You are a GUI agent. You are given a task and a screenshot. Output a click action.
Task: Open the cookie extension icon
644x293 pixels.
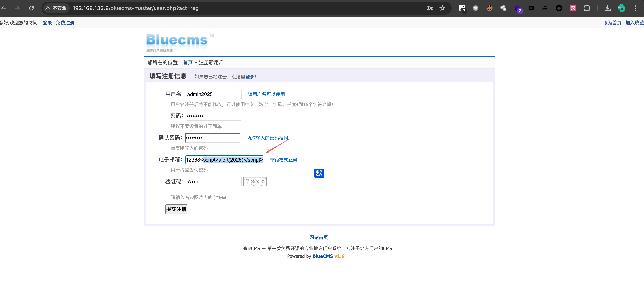click(x=489, y=8)
